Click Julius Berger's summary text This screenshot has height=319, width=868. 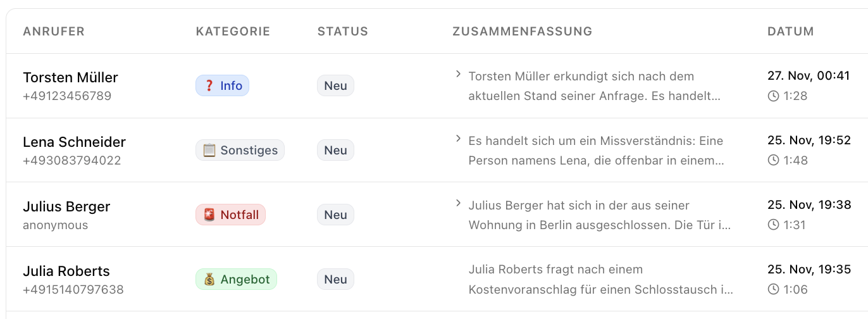point(600,215)
